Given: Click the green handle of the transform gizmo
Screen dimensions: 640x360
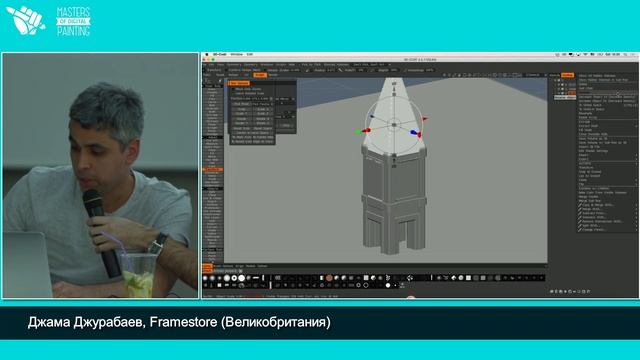Looking at the screenshot, I should coord(359,131).
